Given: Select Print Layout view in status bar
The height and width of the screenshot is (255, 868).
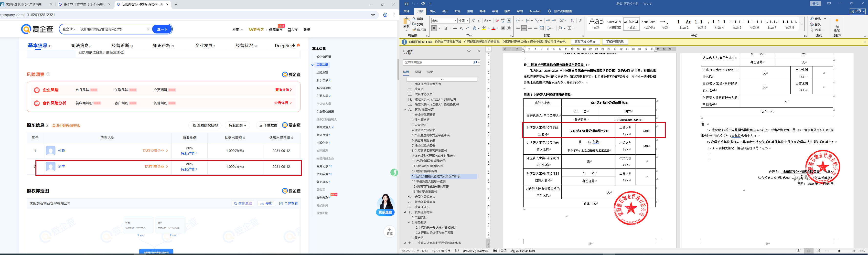Looking at the screenshot, I should (808, 251).
